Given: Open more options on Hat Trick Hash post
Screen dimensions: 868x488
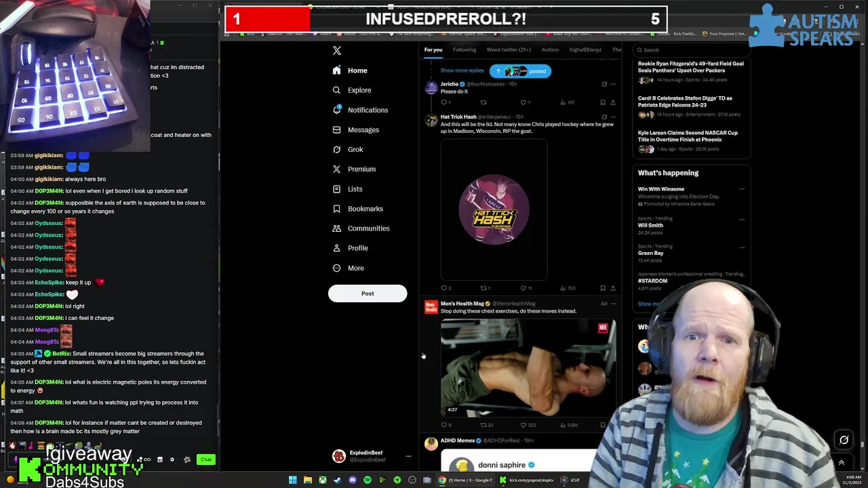Looking at the screenshot, I should click(x=612, y=117).
